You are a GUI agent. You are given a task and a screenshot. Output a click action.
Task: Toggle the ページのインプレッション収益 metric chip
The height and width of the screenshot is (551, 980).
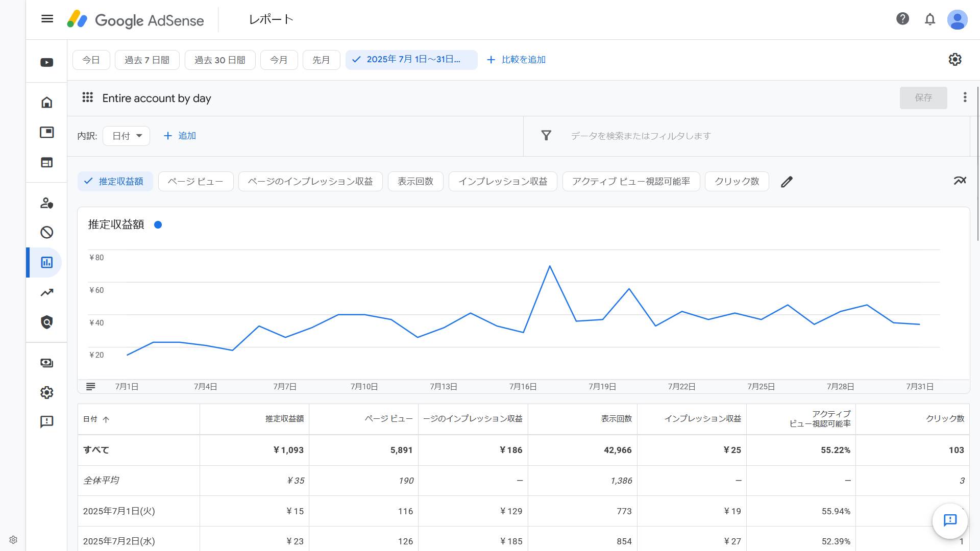[310, 182]
